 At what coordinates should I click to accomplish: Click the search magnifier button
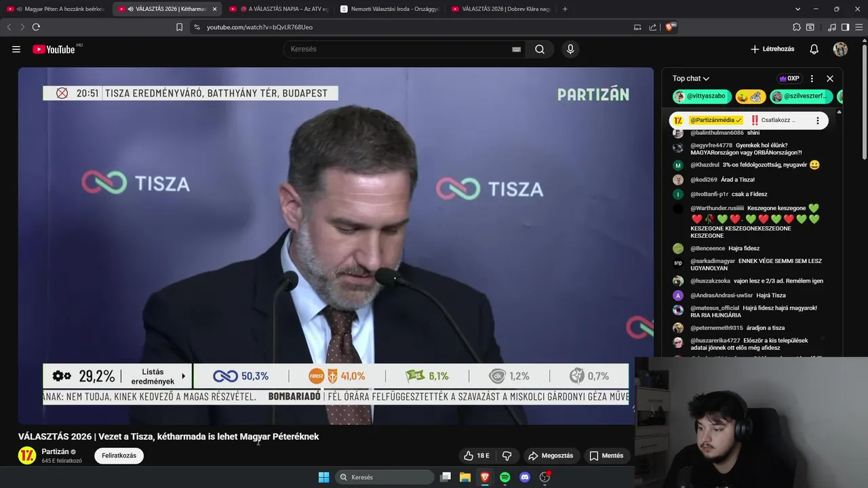[x=540, y=49]
